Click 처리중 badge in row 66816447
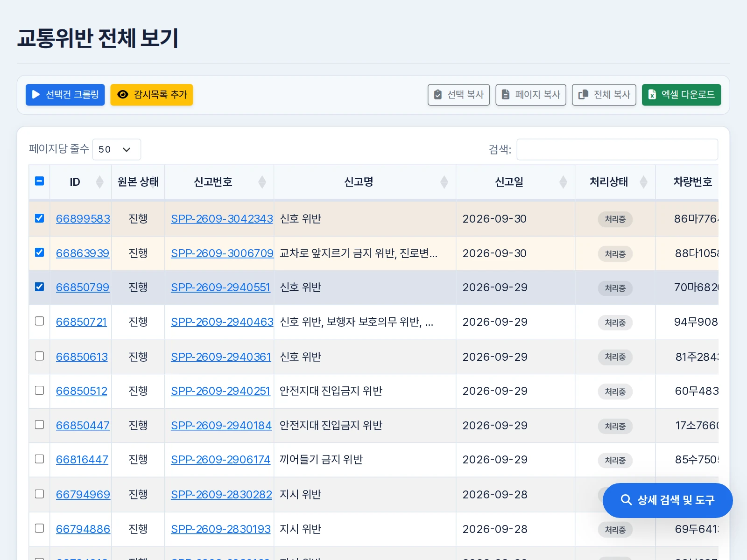 click(615, 461)
